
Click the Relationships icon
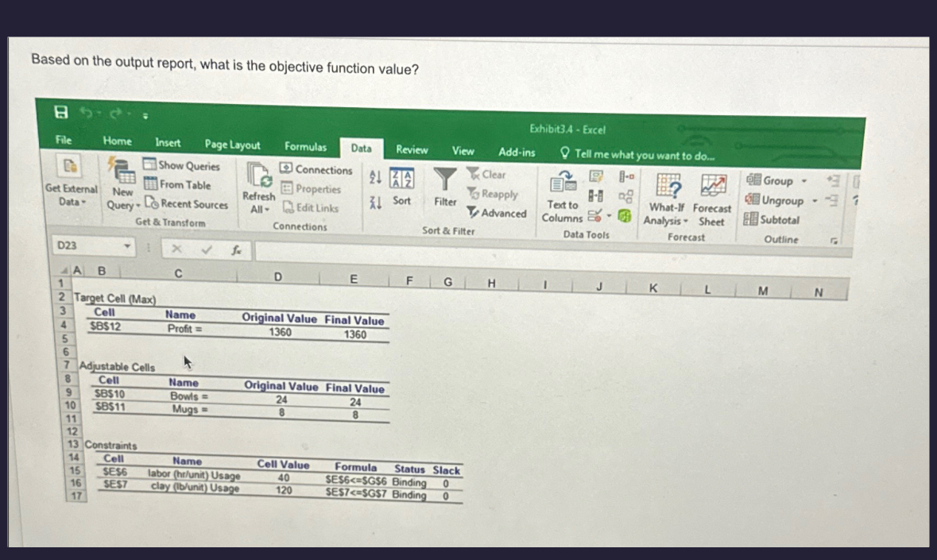[x=625, y=196]
